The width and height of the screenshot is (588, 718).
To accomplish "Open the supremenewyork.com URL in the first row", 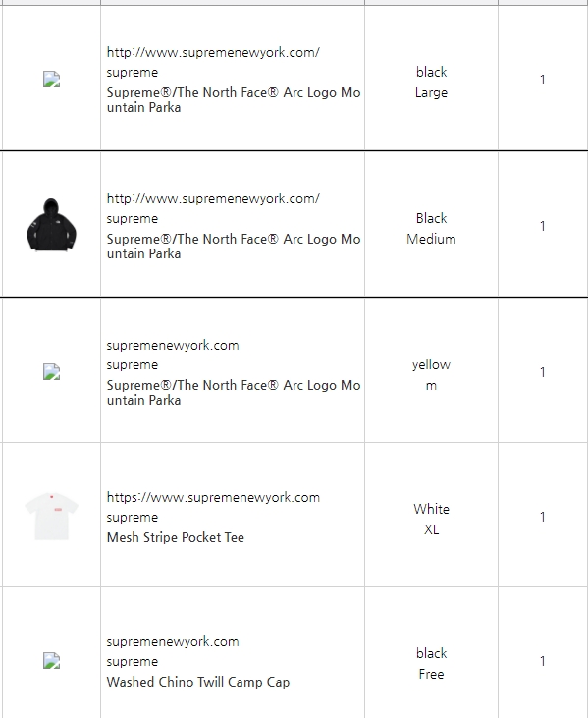I will (213, 52).
